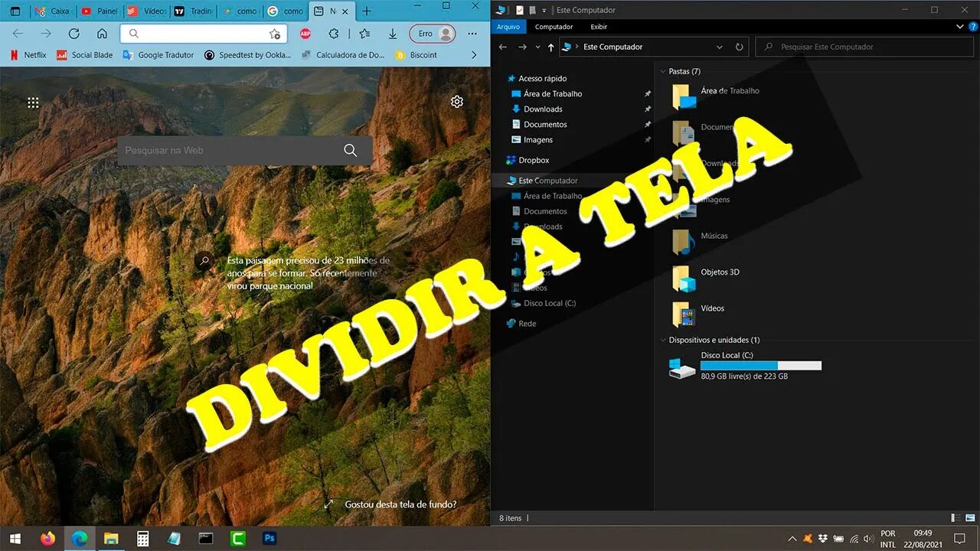980x551 pixels.
Task: Open Edge favorites list icon
Action: pyautogui.click(x=365, y=34)
